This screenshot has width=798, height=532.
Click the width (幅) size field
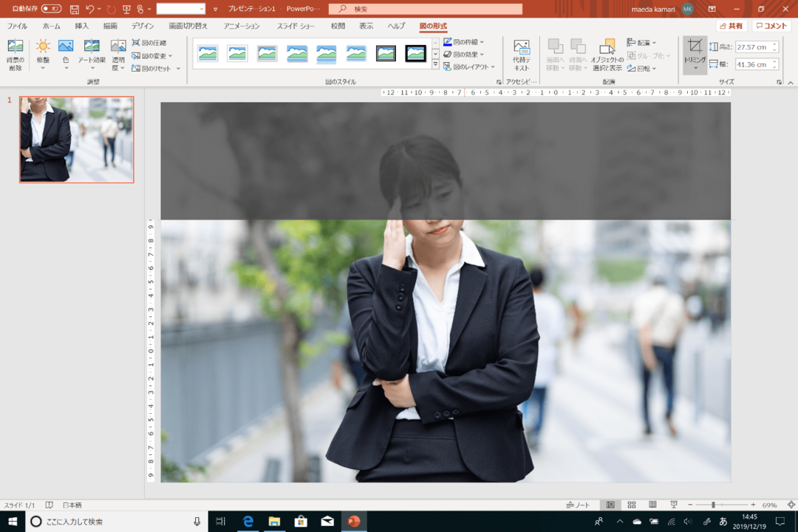click(753, 64)
